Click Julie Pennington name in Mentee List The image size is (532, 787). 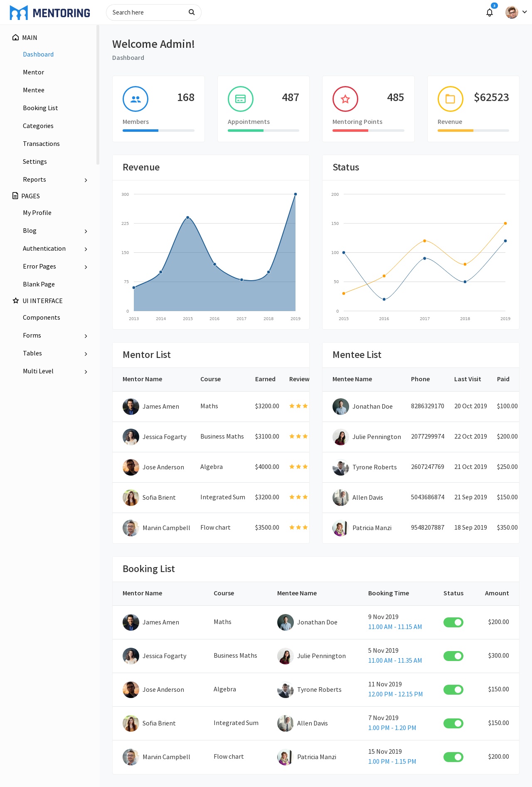point(377,437)
